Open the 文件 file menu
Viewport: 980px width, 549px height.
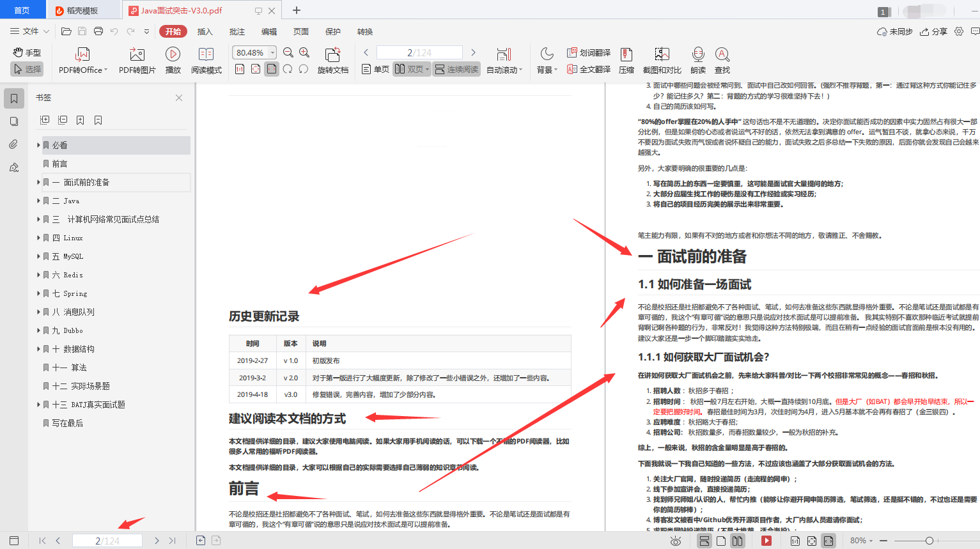(29, 31)
